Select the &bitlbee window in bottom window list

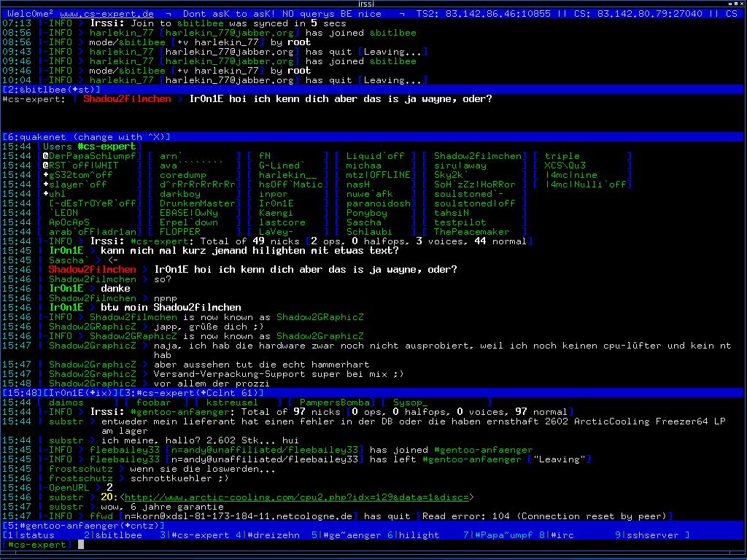[113, 534]
